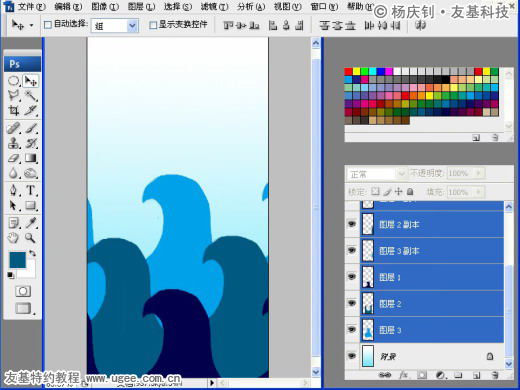520x390 pixels.
Task: Select the Magic Wand tool
Action: (x=31, y=96)
